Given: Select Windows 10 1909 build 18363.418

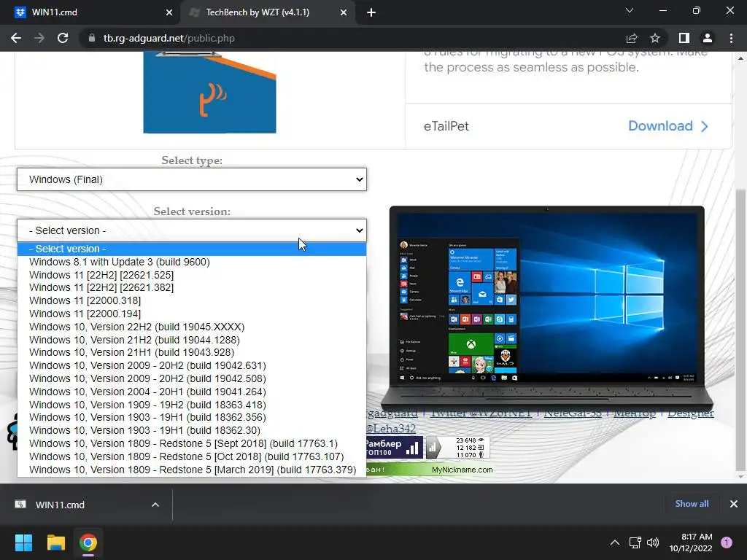Looking at the screenshot, I should click(192, 405).
